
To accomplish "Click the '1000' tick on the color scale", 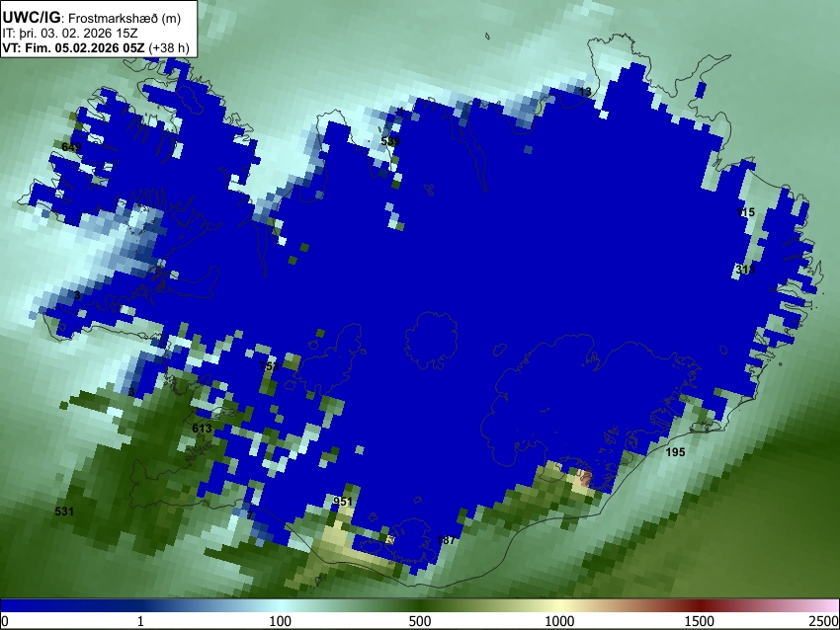I will pos(559,621).
